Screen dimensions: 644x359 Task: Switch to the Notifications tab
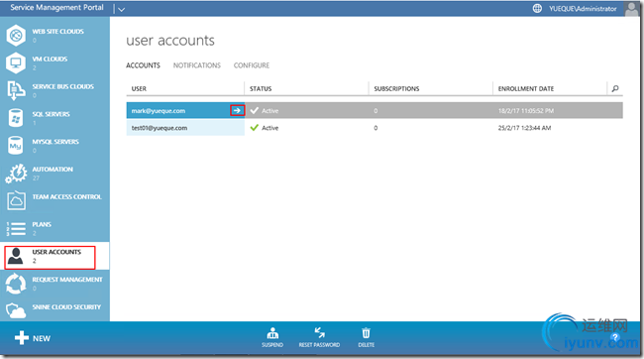[x=197, y=65]
